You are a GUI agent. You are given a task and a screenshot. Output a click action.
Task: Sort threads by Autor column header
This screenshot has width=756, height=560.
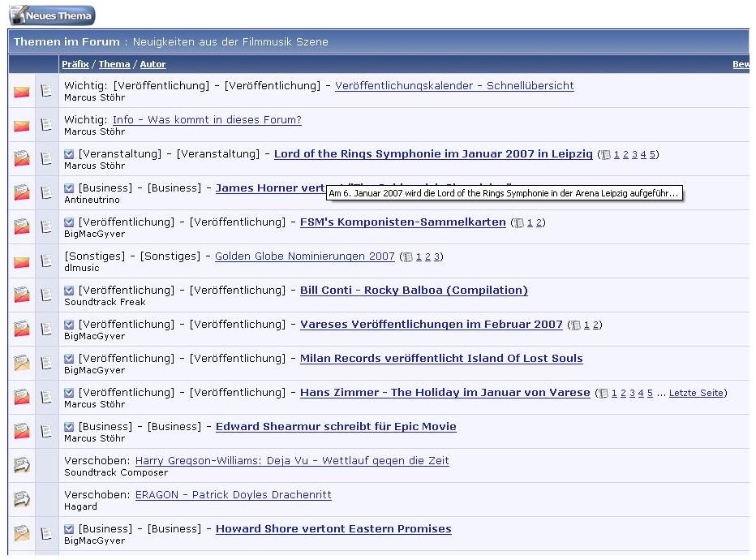(152, 64)
